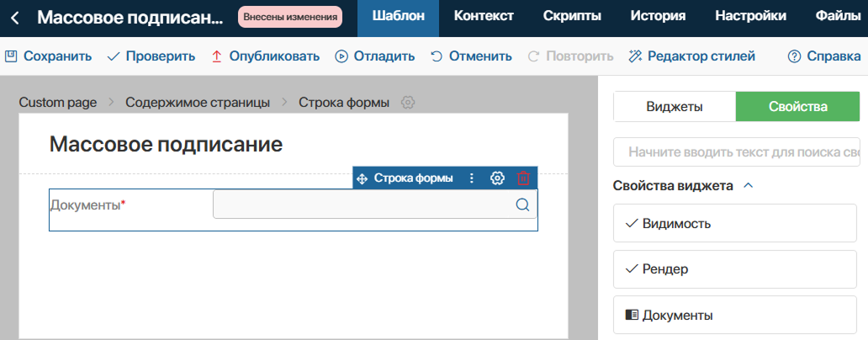Click the 'Строка формы' label on the widget toolbar
The width and height of the screenshot is (868, 340).
pyautogui.click(x=414, y=178)
